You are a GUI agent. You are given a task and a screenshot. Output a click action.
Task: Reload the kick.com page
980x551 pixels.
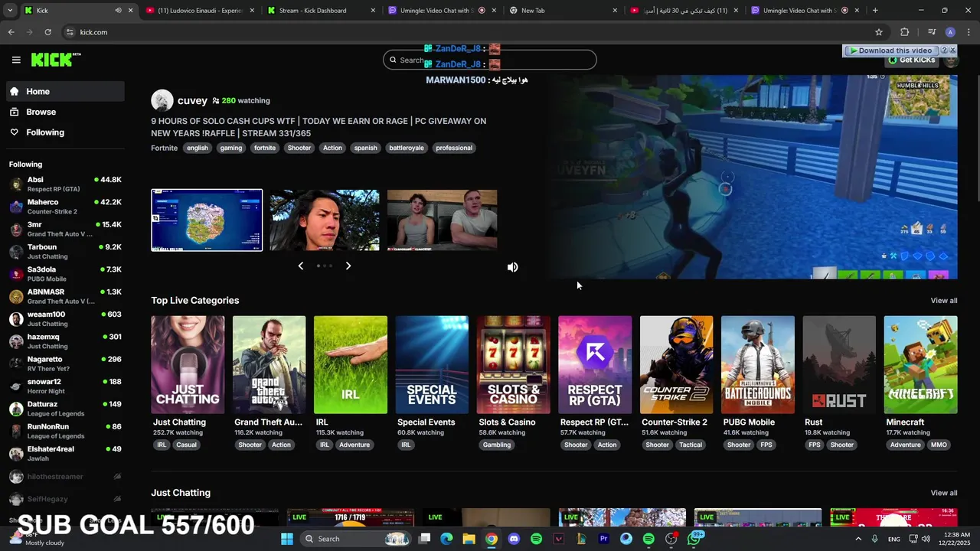47,32
